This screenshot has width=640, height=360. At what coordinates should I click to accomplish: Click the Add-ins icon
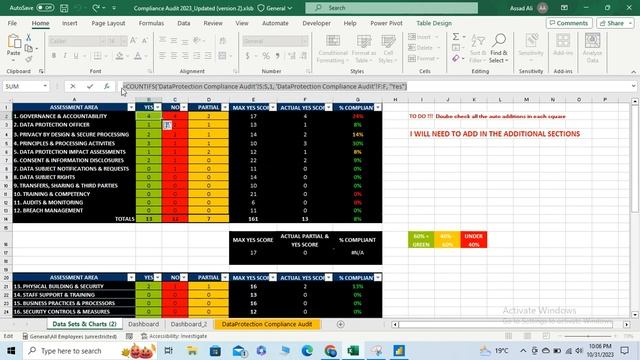pyautogui.click(x=563, y=45)
